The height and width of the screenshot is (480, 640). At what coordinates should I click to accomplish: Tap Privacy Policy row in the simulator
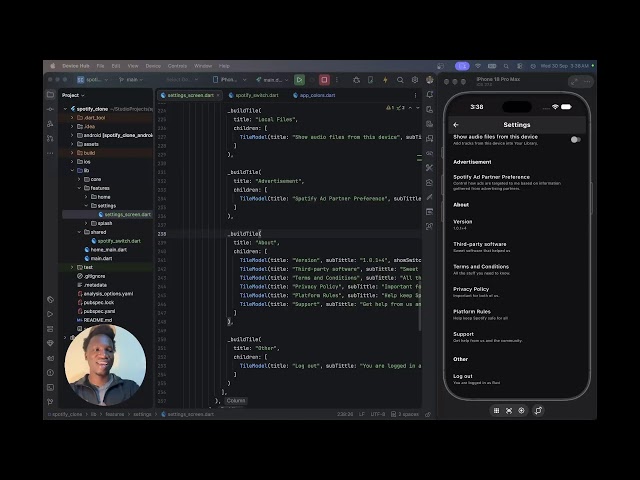coord(516,292)
